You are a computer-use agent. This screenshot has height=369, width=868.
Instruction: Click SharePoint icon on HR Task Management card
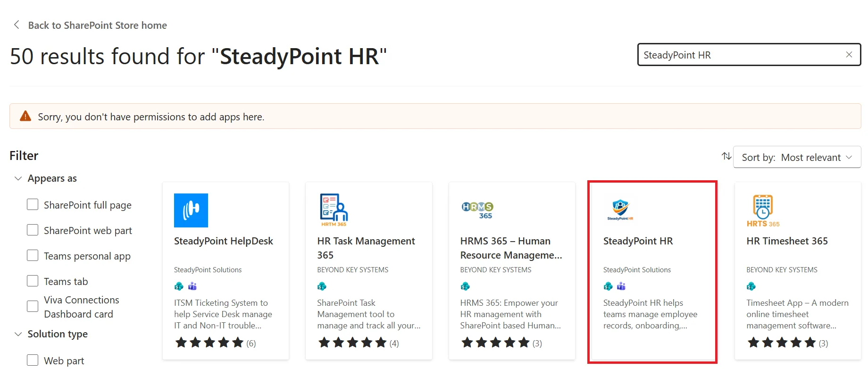(322, 286)
